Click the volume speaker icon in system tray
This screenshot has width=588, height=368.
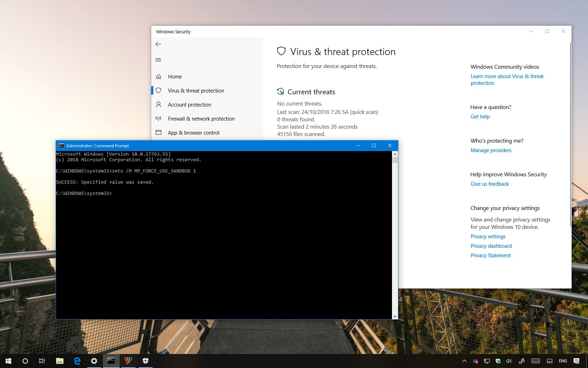click(x=509, y=361)
